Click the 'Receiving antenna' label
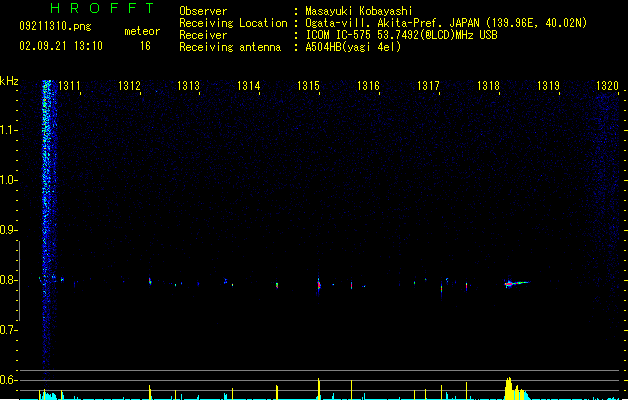The width and height of the screenshot is (629, 400). tap(230, 47)
